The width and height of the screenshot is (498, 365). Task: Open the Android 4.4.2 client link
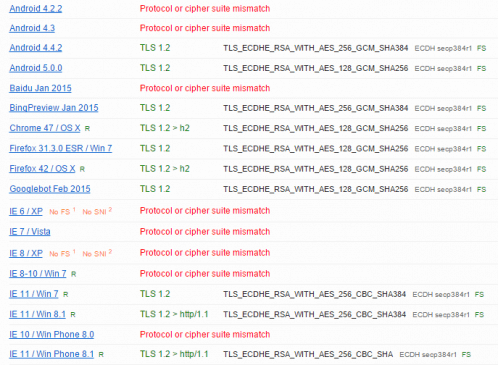point(36,48)
